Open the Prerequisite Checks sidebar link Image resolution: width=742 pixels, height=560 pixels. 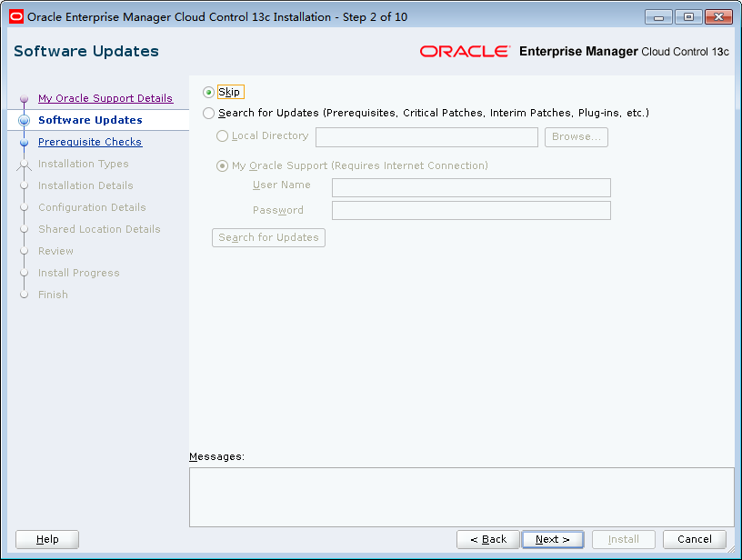(x=89, y=142)
